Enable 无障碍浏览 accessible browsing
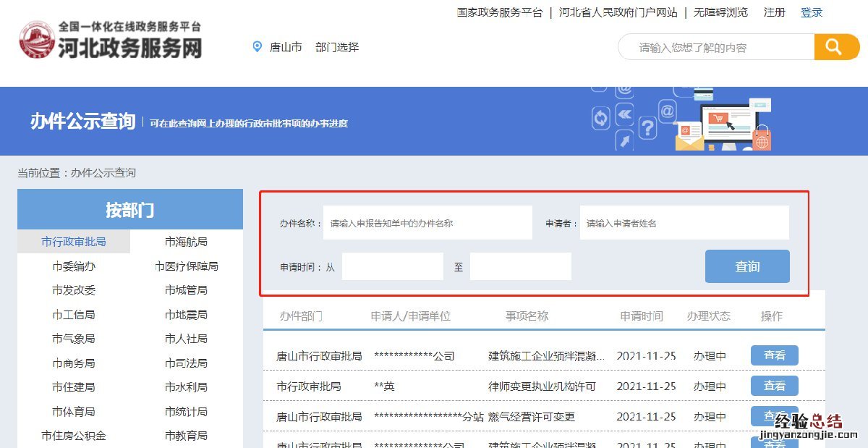Image resolution: width=868 pixels, height=448 pixels. tap(720, 12)
